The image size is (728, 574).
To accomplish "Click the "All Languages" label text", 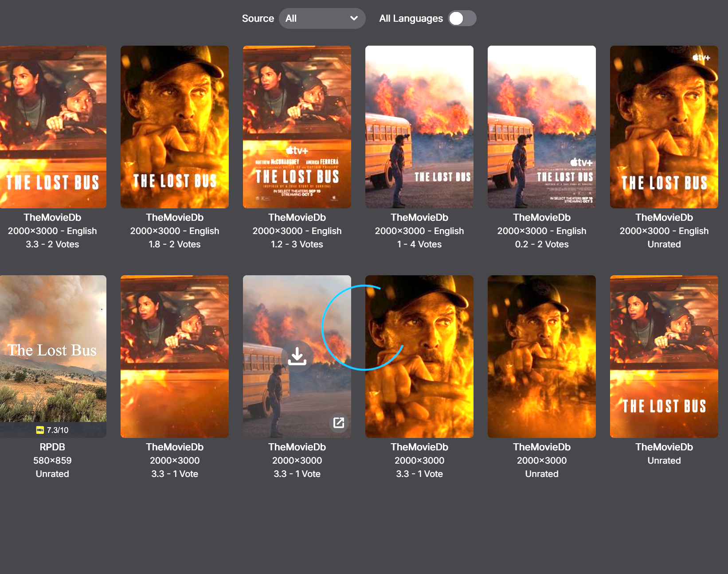I will click(411, 19).
